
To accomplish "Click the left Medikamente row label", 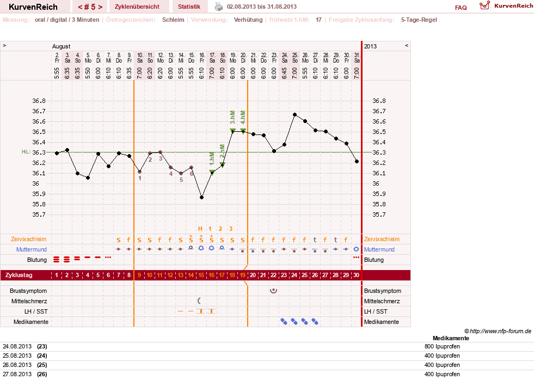I will [x=31, y=322].
